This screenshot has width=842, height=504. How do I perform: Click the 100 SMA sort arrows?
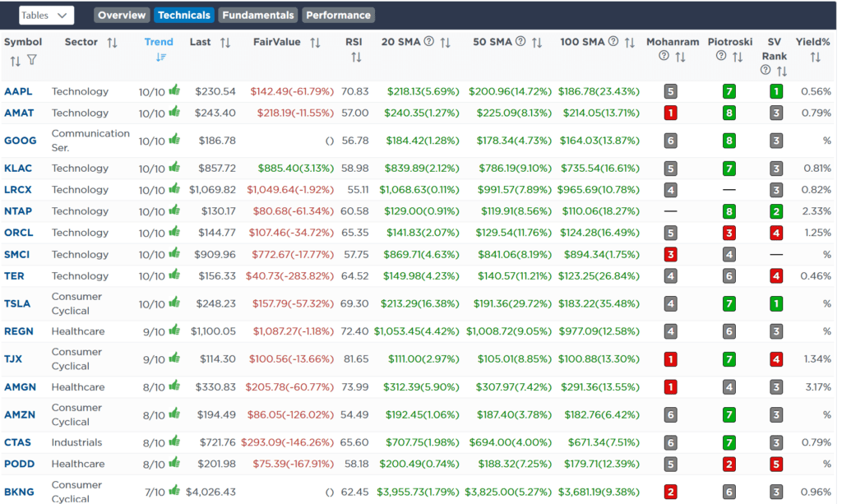[x=628, y=41]
